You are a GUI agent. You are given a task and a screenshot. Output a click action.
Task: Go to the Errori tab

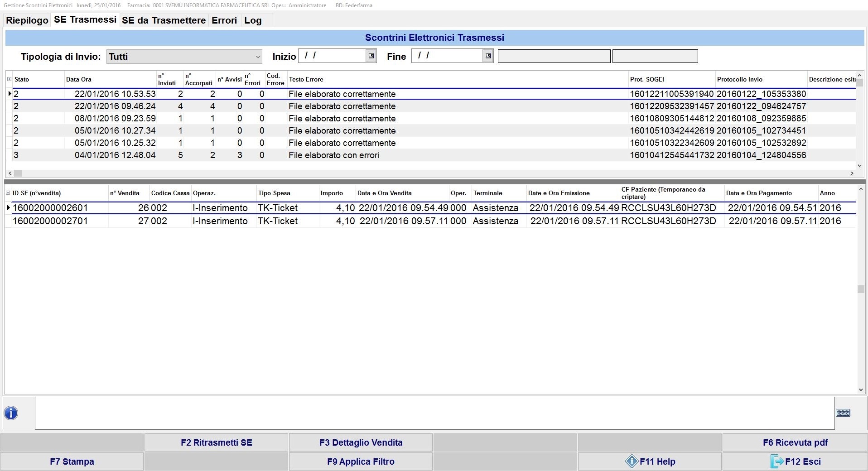(x=224, y=20)
